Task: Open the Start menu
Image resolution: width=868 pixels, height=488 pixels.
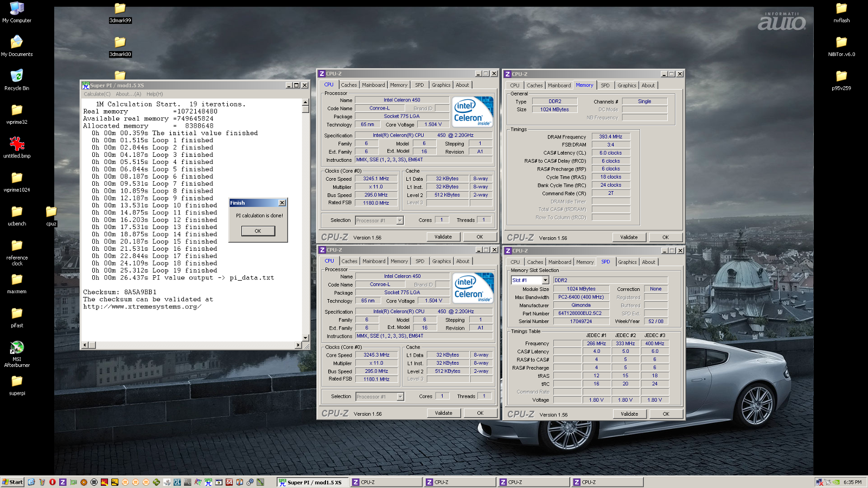Action: (12, 482)
